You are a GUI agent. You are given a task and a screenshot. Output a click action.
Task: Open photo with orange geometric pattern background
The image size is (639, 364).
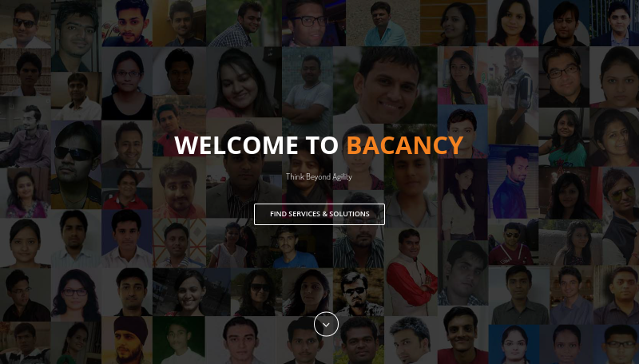tap(179, 243)
